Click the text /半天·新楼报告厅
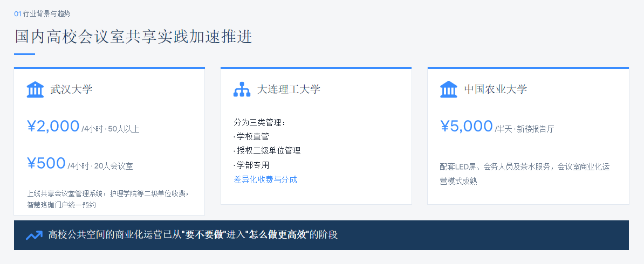644x264 pixels. coord(524,129)
